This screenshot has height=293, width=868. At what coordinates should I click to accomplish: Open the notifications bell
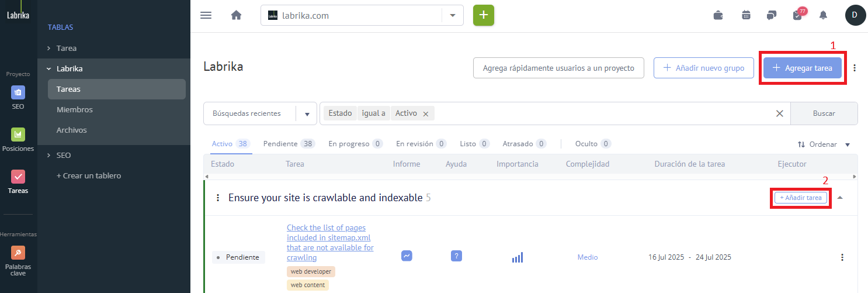tap(823, 15)
